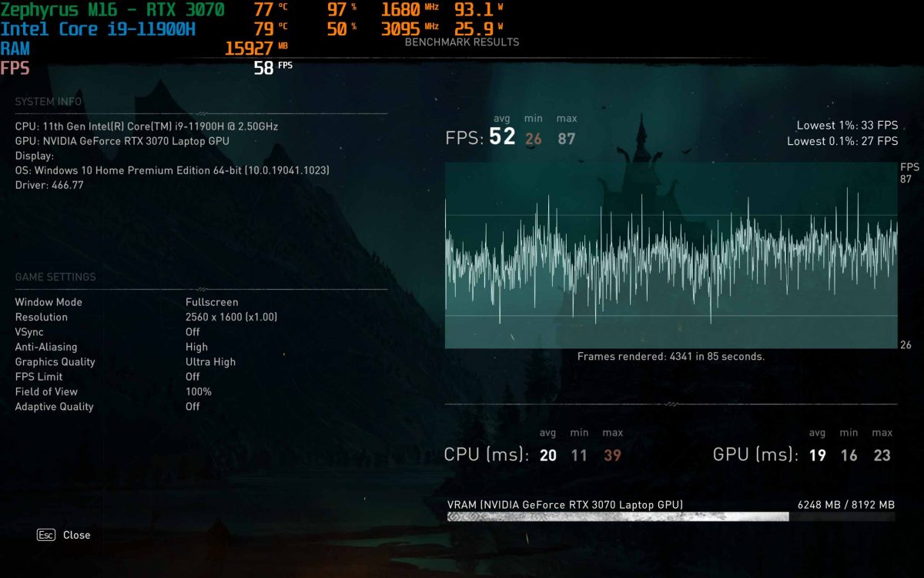Click the VRAM usage progress bar

pyautogui.click(x=671, y=517)
